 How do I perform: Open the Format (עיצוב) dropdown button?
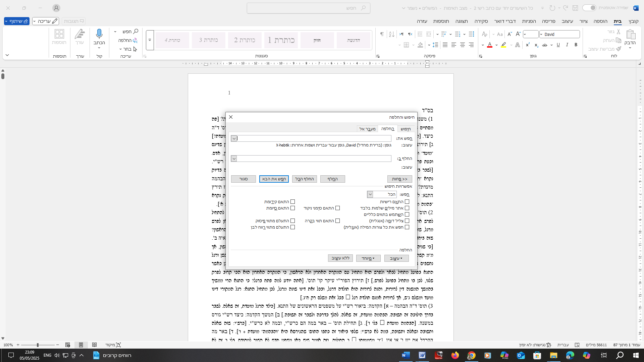[396, 258]
